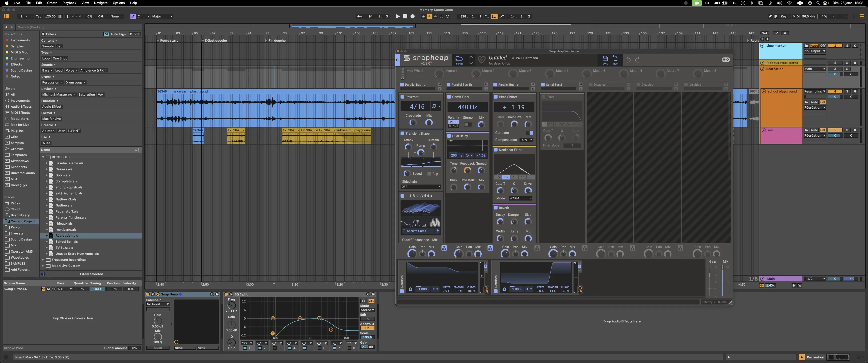Toggle the Clip checkbox in Transient Shaper

point(429,174)
